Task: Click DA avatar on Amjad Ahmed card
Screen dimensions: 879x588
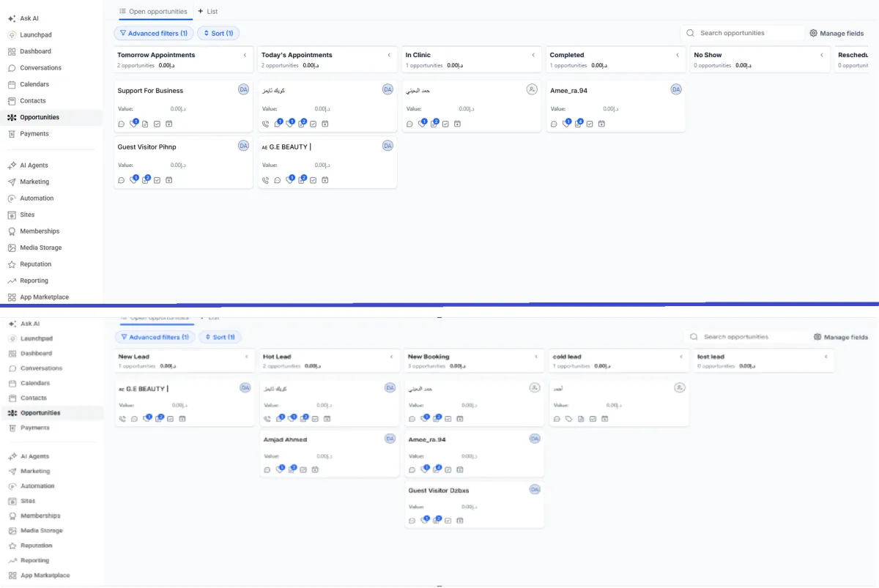Action: point(390,439)
